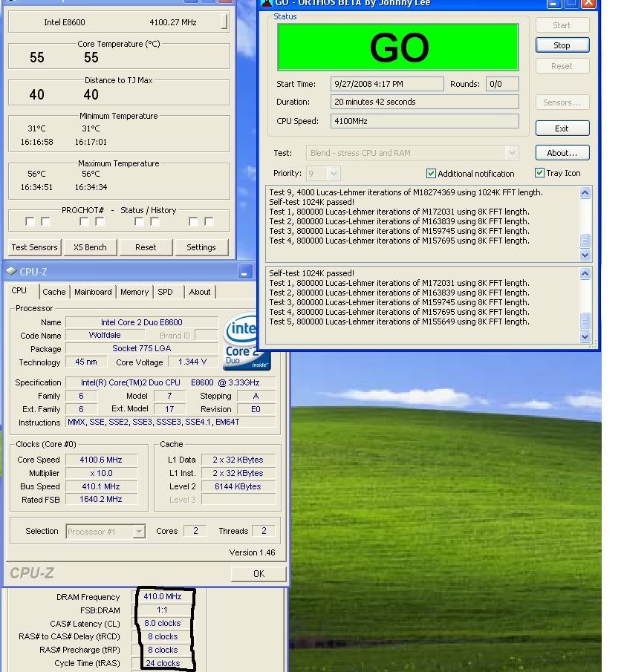The image size is (624, 672).
Task: Click the CAS# Latency value '8.0 clocks'
Action: pos(163,623)
